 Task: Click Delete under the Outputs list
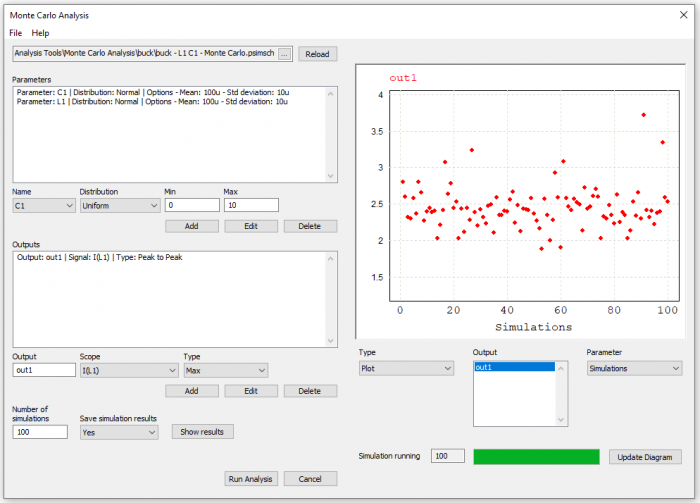[310, 391]
